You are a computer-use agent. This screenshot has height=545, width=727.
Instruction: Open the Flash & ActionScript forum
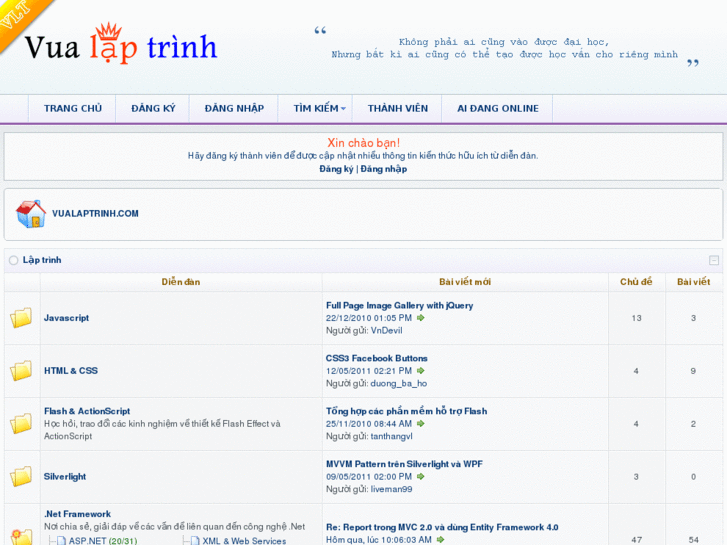(87, 411)
